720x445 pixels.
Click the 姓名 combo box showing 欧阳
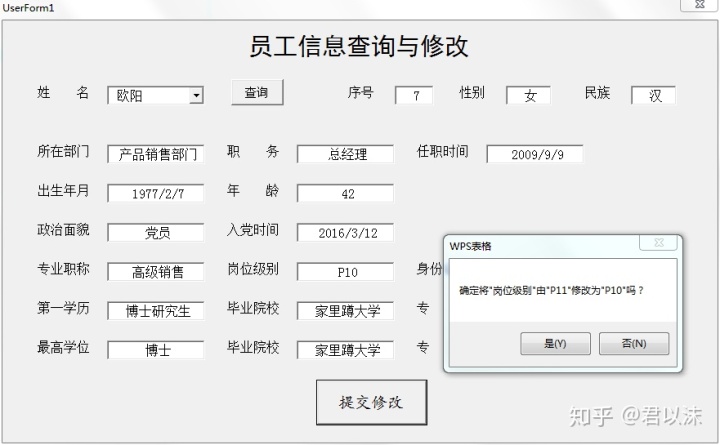[x=155, y=95]
